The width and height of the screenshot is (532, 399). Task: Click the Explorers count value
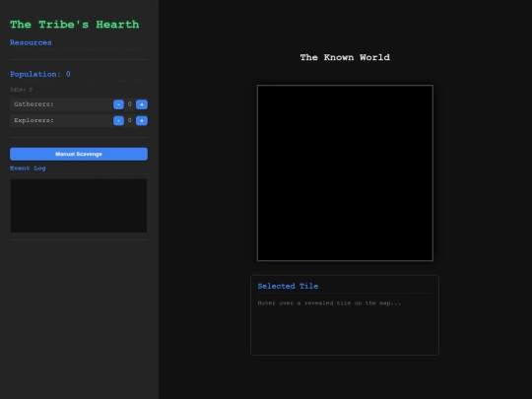[x=130, y=120]
